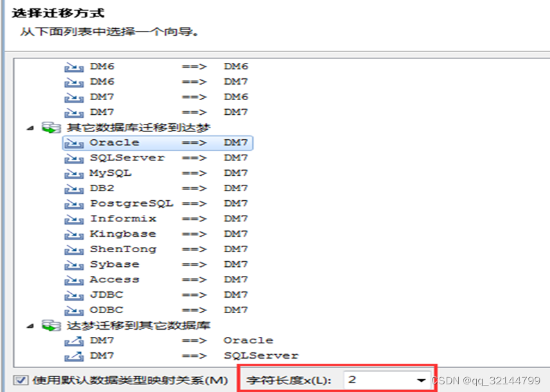This screenshot has height=392, width=550.
Task: Click the icon beside DM7 ==> DM6
Action: coord(74,98)
